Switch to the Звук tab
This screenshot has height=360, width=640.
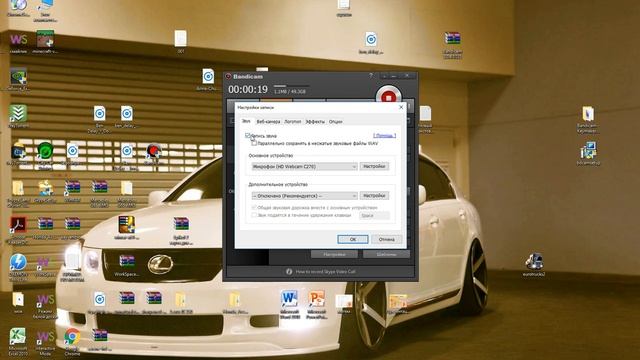pos(246,121)
